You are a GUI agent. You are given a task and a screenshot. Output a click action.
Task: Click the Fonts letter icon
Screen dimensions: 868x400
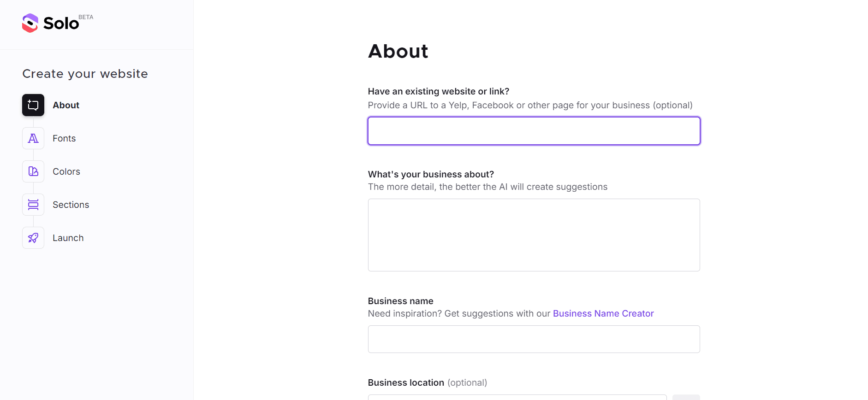33,138
